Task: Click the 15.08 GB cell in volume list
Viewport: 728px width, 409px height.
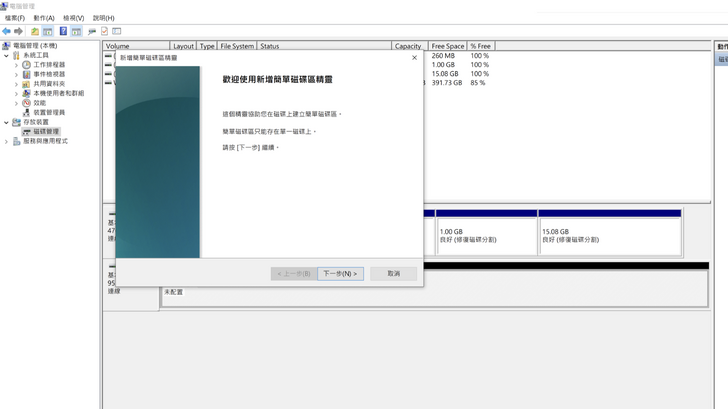Action: [x=445, y=74]
